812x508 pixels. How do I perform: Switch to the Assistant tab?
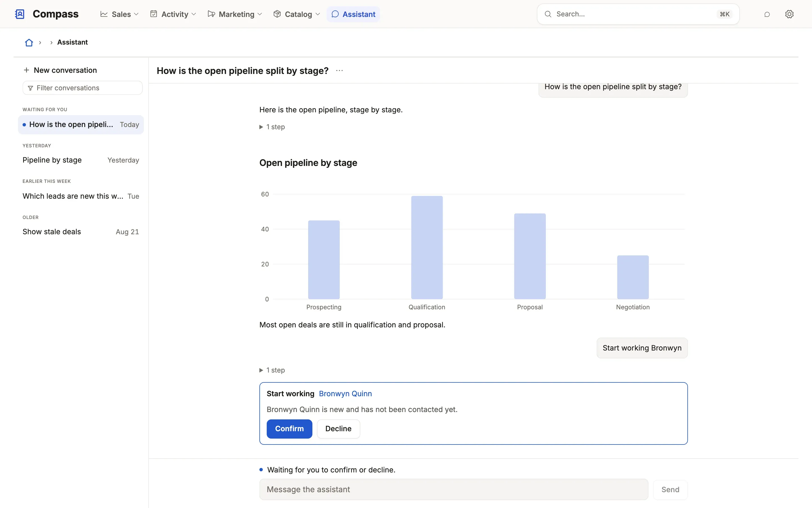click(x=353, y=14)
